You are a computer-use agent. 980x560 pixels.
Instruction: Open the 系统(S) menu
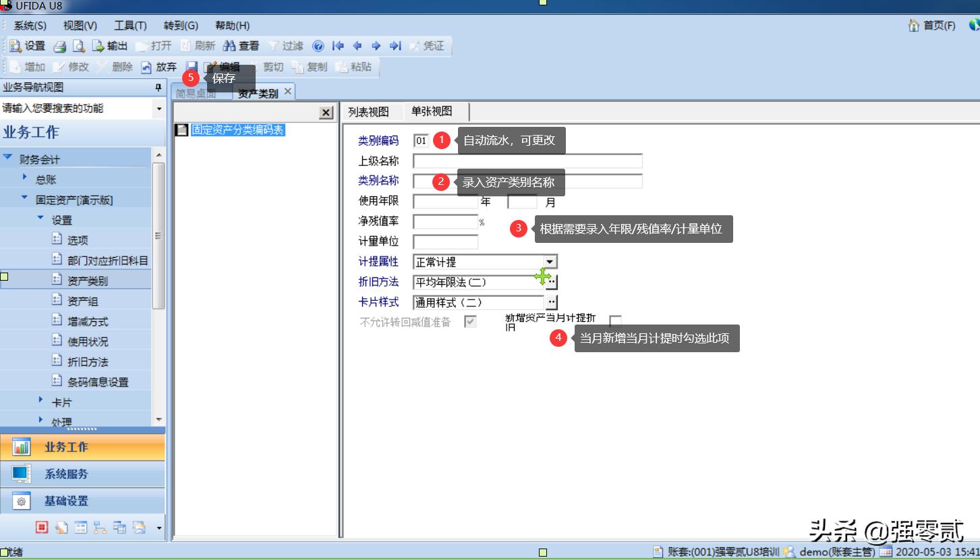click(30, 26)
